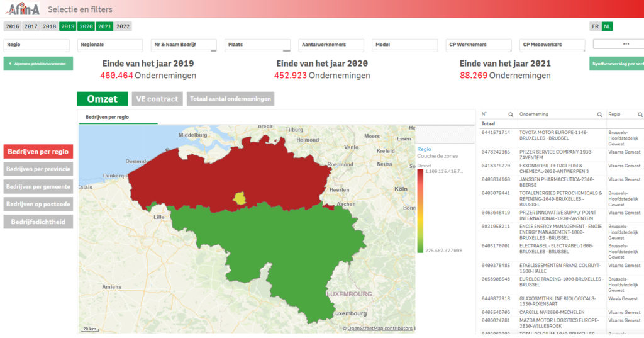Open Bedrijven op postcode view
The height and width of the screenshot is (338, 644).
[x=38, y=204]
